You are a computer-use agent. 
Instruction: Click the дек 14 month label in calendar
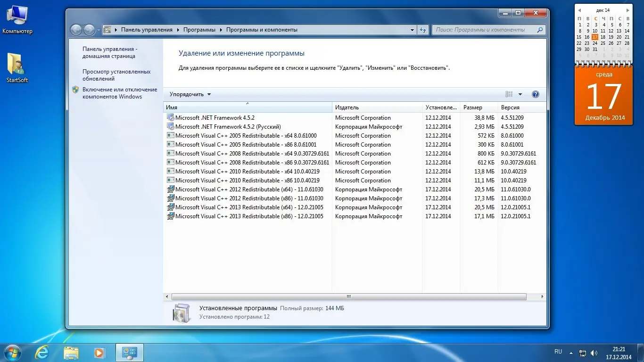point(603,10)
